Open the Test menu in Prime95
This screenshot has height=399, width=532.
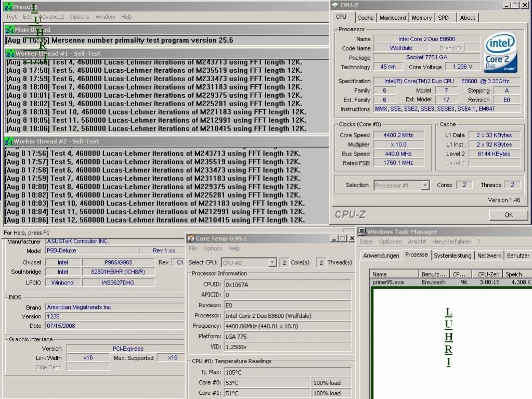[x=11, y=17]
